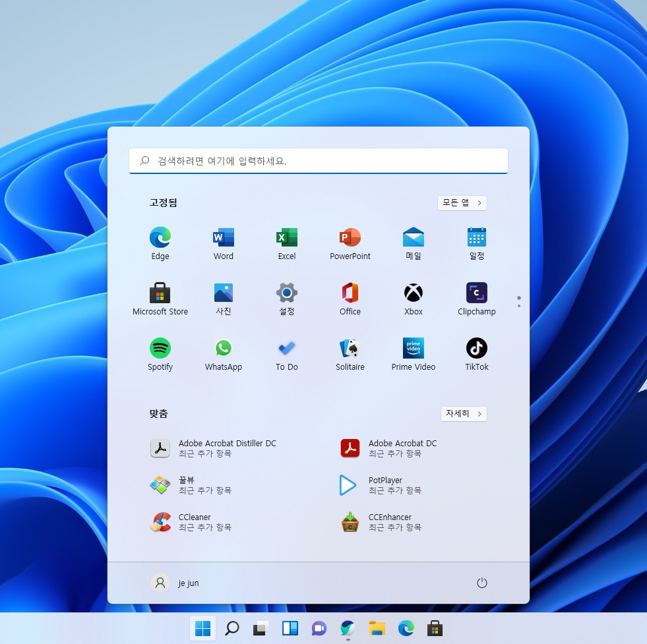Open Xbox app icon

[413, 299]
